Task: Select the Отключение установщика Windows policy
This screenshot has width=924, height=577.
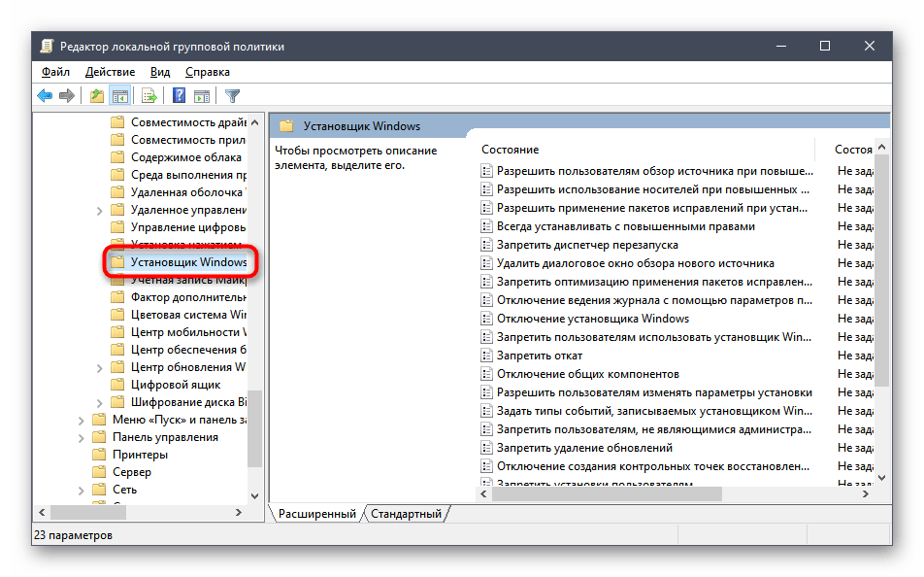Action: 592,319
